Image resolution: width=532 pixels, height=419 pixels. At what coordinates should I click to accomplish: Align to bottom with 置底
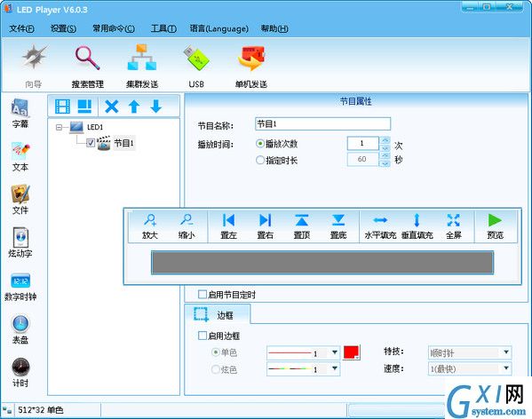(x=338, y=226)
